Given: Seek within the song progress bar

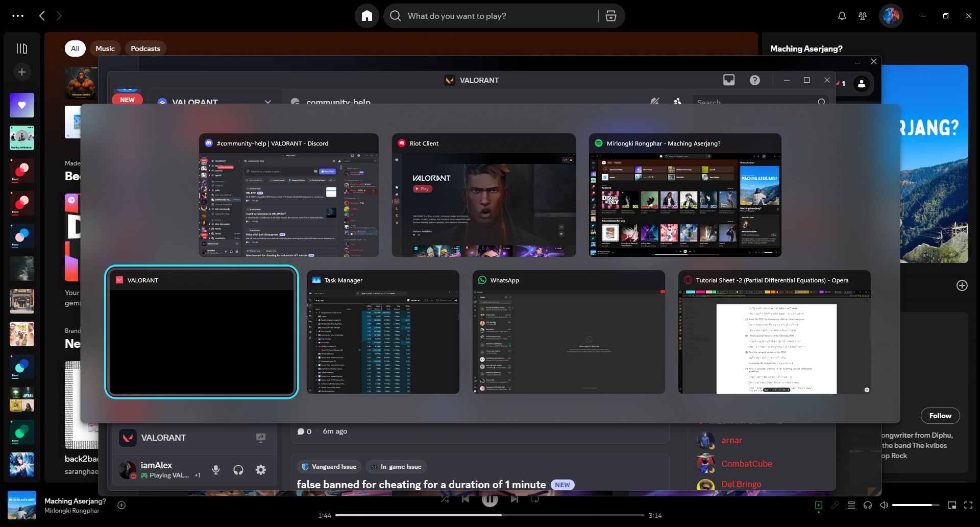Looking at the screenshot, I should (x=490, y=515).
